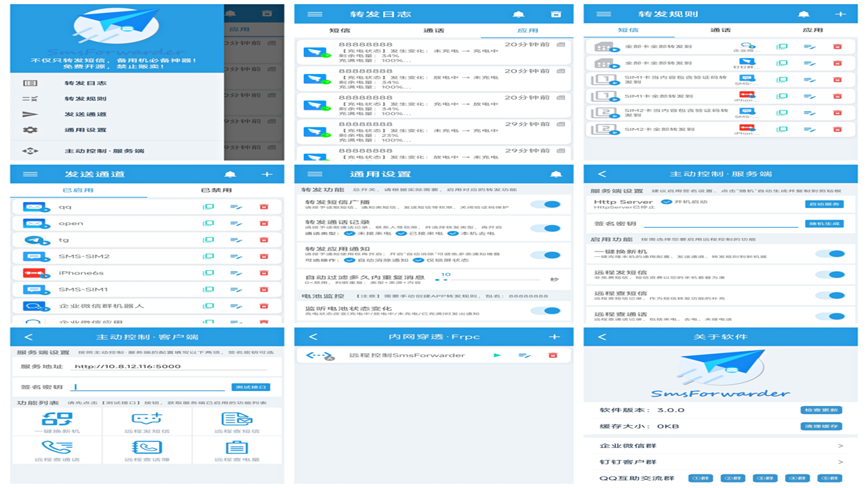868x488 pixels.
Task: Open 发送通道 from the side drawer
Action: pos(85,115)
